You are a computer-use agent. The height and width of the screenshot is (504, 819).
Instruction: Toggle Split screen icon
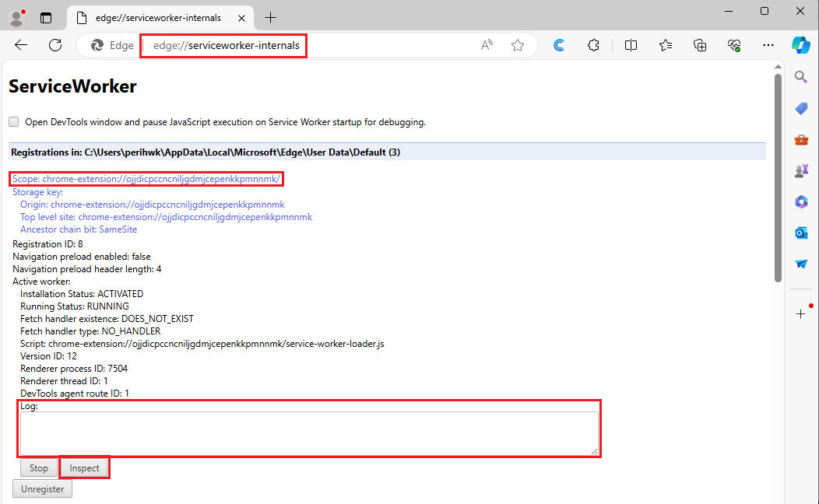tap(631, 45)
